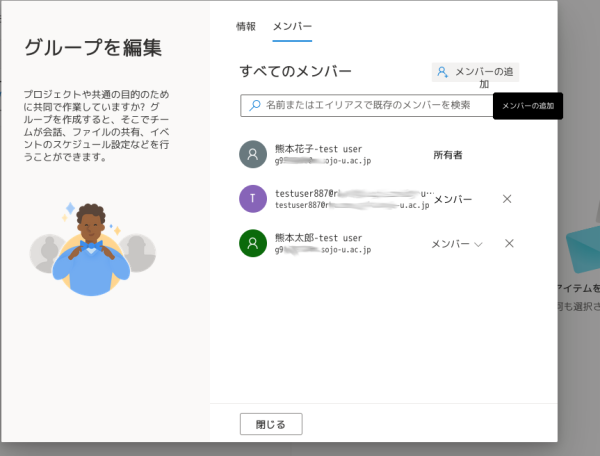Select the メンバー tab

tap(292, 27)
